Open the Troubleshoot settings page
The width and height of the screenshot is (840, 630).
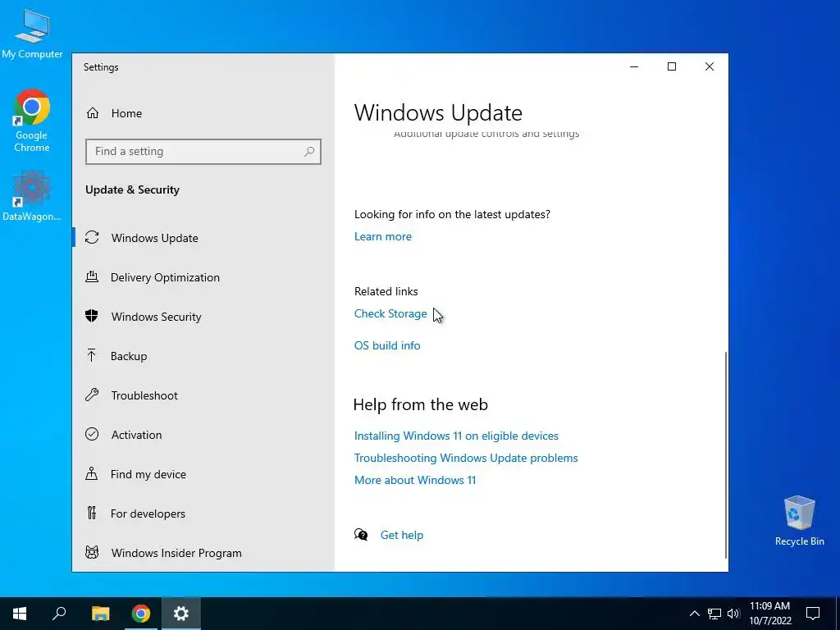tap(203, 395)
